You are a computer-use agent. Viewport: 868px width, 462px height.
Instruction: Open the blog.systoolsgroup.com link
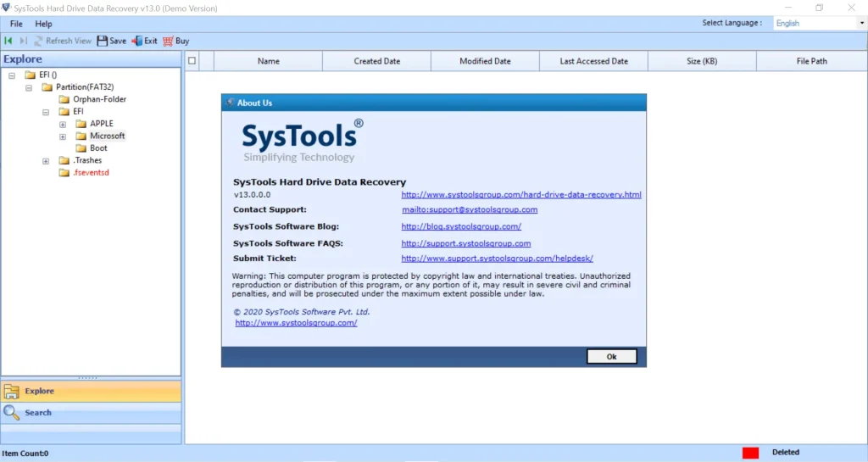pos(461,226)
